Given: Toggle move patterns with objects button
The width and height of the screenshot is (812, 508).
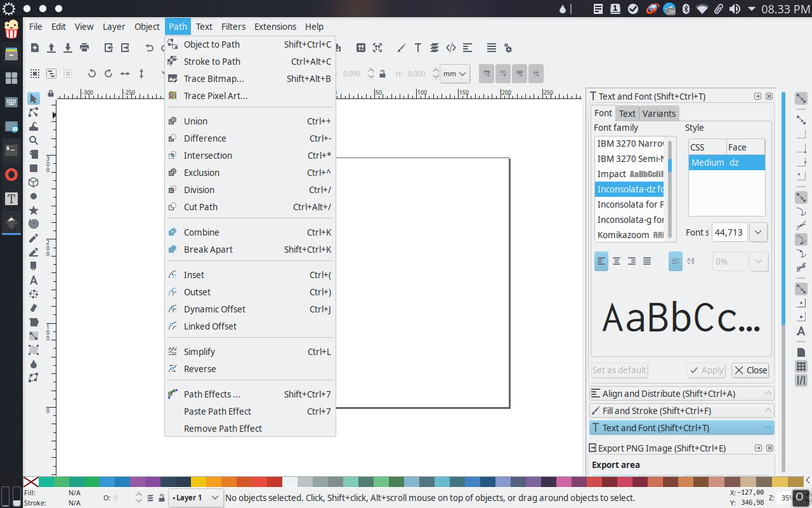Looking at the screenshot, I should tap(536, 74).
